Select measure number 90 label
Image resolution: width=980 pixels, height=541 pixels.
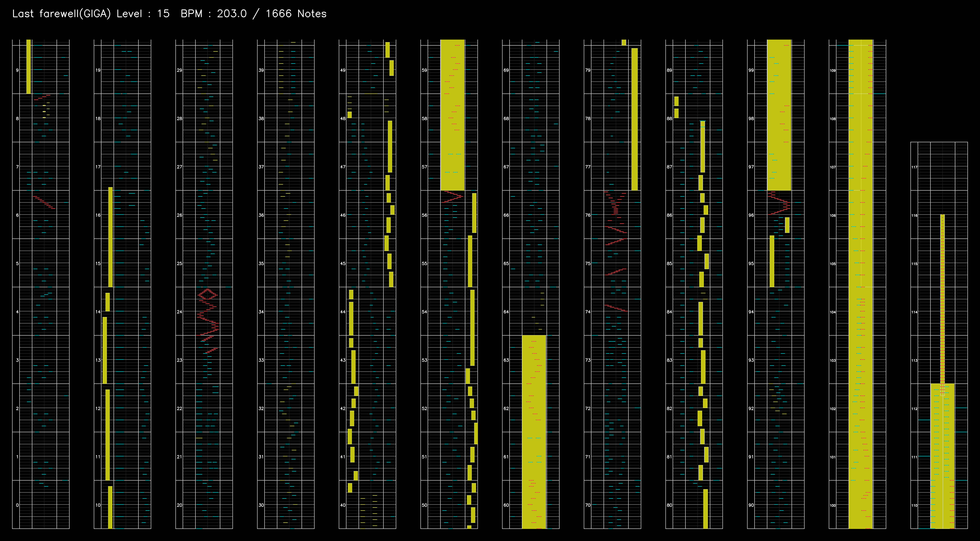(x=751, y=505)
